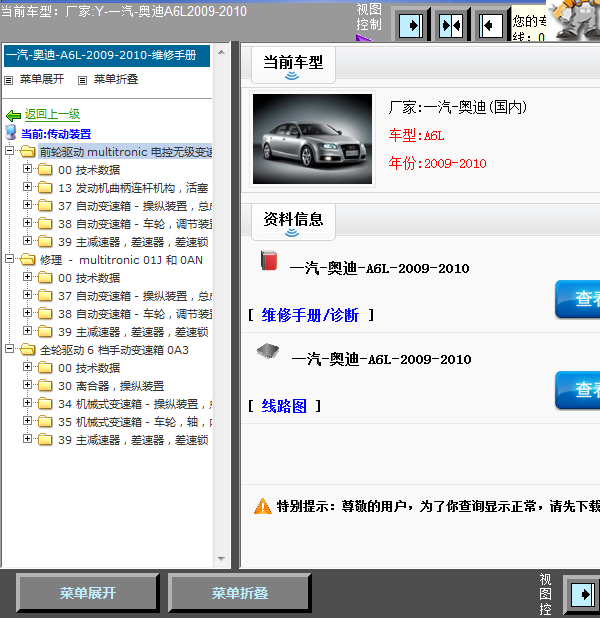Click the 当前:传动装置 label
This screenshot has width=600, height=618.
point(56,134)
